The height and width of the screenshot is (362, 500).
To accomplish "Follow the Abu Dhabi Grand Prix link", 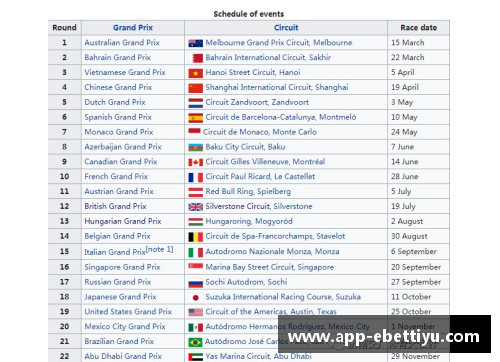I will point(123,356).
